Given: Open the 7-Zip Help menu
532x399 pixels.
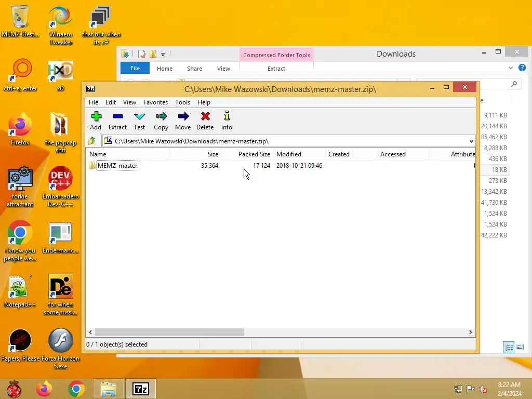Looking at the screenshot, I should pyautogui.click(x=204, y=102).
